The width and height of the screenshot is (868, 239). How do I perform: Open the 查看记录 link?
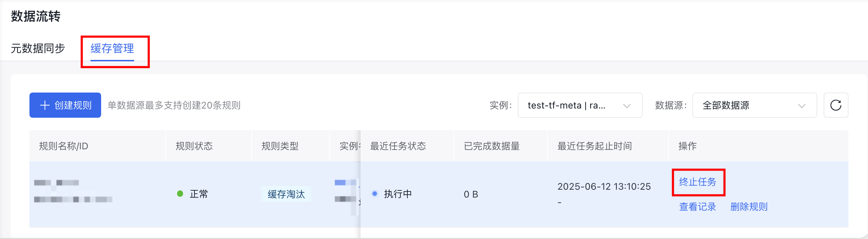tap(698, 207)
